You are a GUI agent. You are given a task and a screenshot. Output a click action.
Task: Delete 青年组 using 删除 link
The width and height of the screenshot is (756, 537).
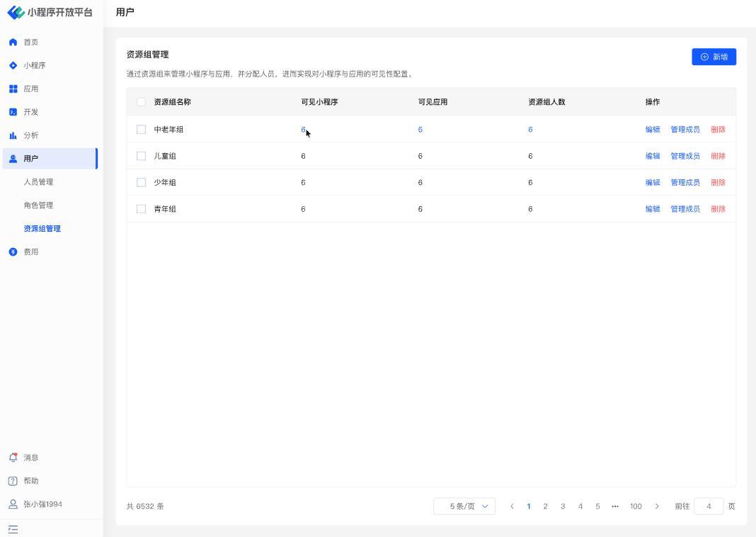coord(718,209)
